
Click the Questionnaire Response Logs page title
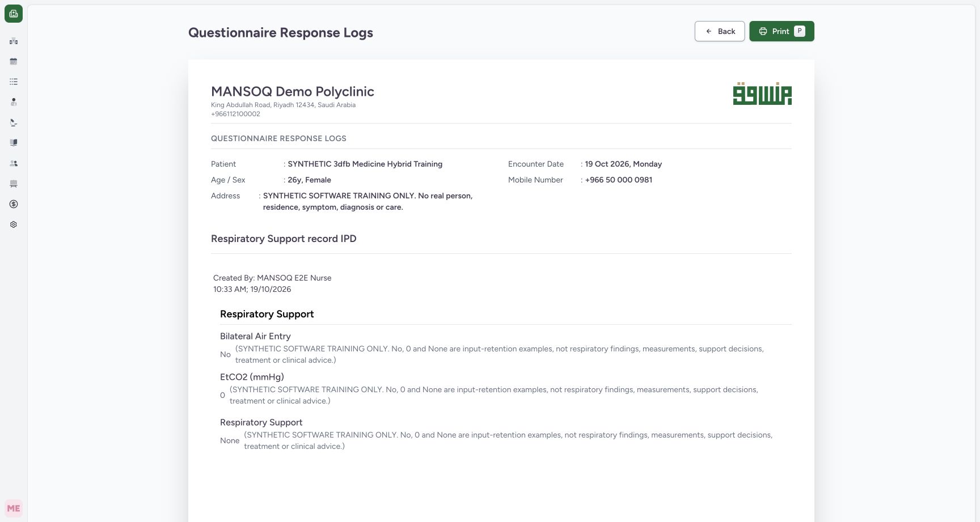(x=281, y=32)
